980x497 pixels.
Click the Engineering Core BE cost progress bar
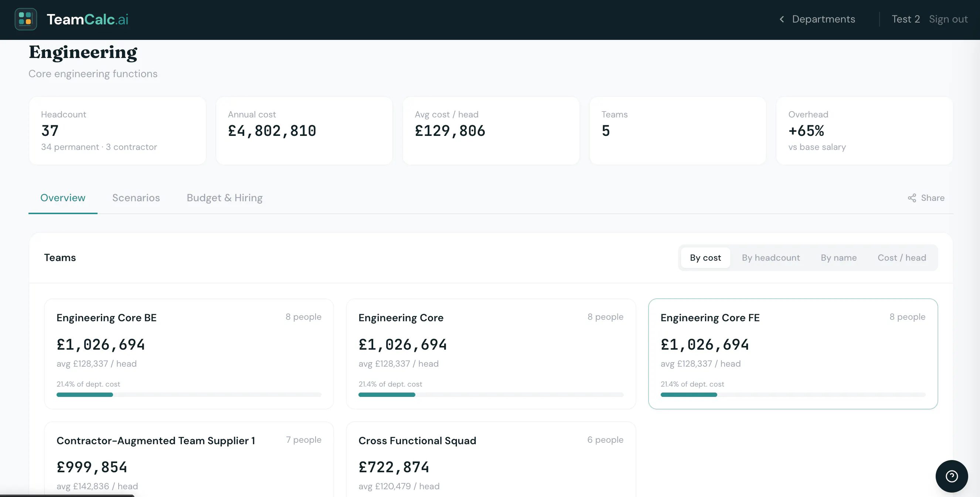click(189, 395)
